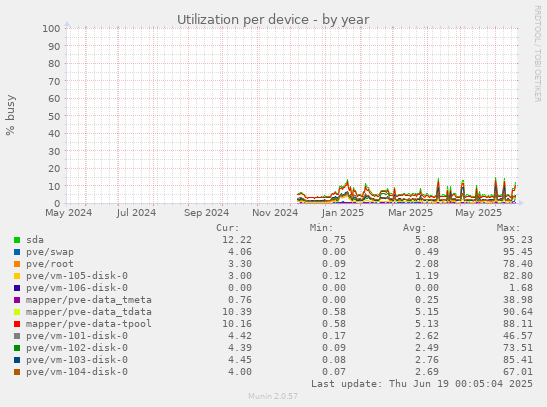Click the 'mapper/pve-data_tmeta' legend label
The width and height of the screenshot is (547, 407).
tap(89, 300)
